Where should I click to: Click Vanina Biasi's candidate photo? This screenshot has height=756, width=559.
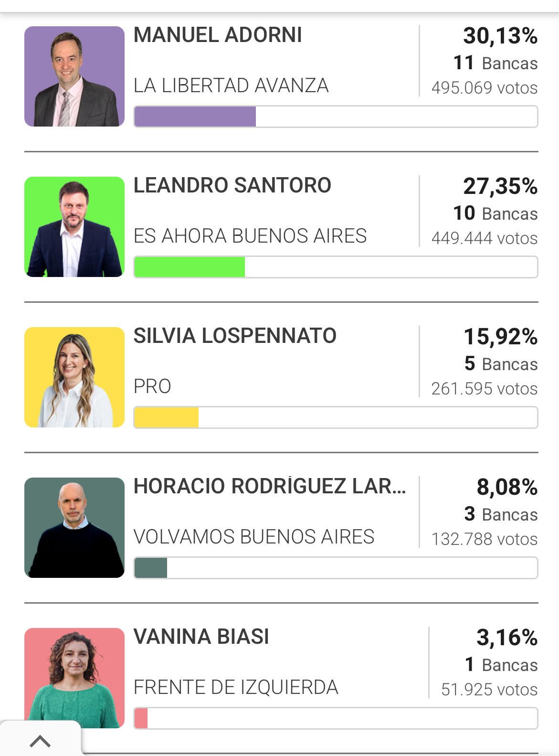[74, 678]
